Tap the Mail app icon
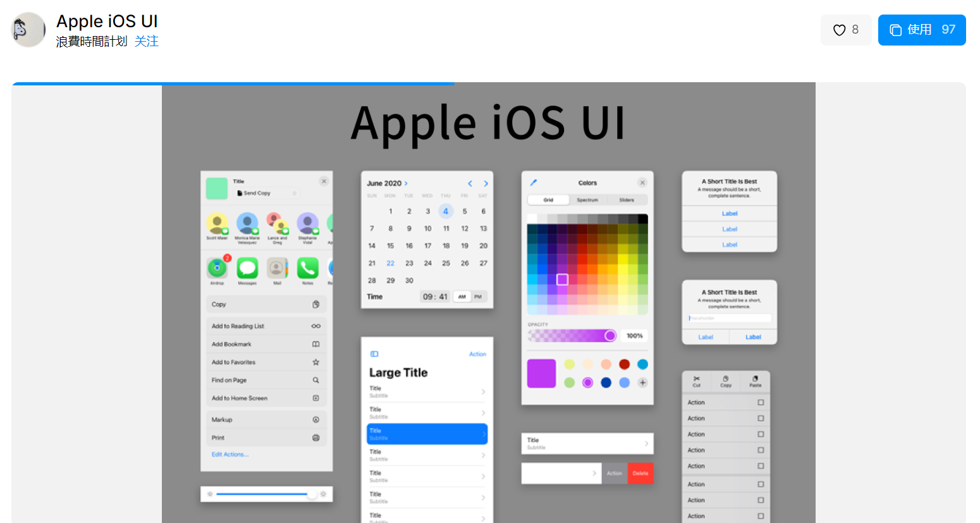Image resolution: width=980 pixels, height=523 pixels. (x=277, y=268)
